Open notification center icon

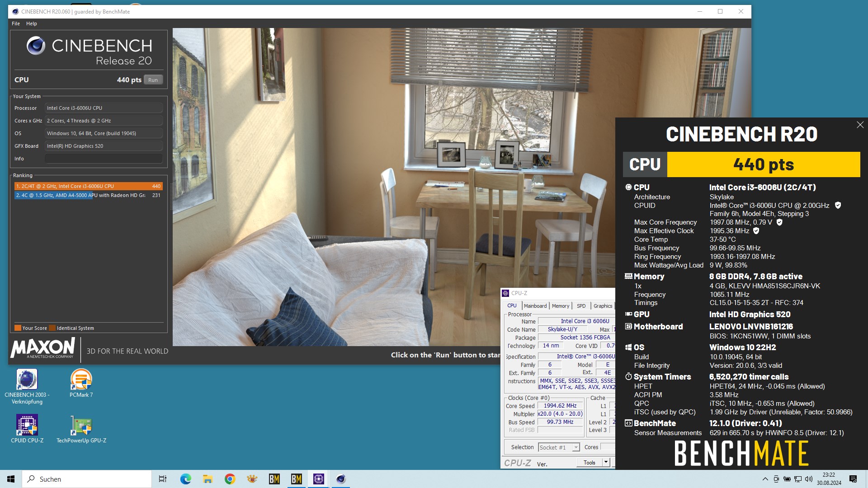click(853, 479)
